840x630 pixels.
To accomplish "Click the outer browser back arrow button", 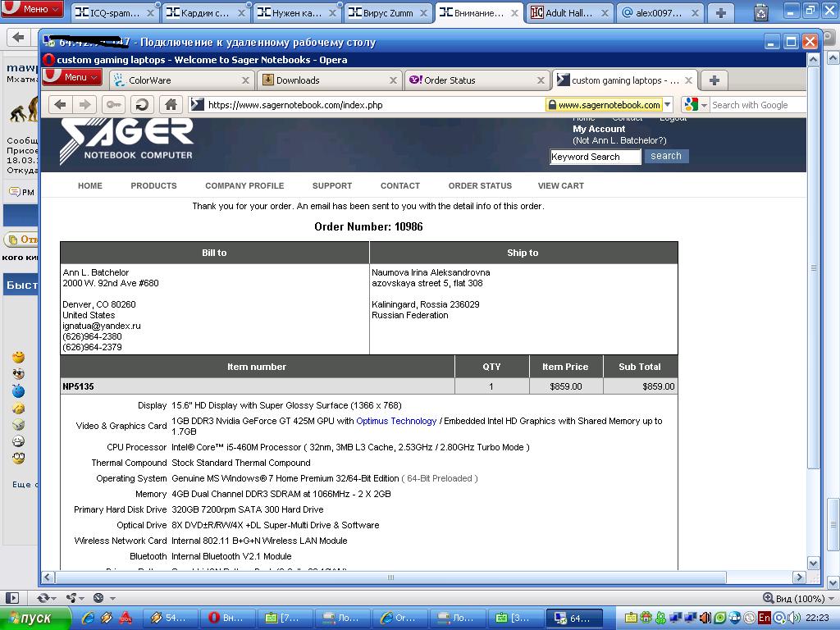I will pos(18,37).
